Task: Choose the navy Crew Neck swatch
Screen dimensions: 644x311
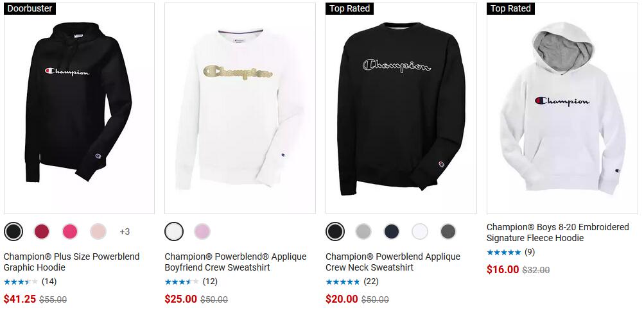Action: coord(392,231)
